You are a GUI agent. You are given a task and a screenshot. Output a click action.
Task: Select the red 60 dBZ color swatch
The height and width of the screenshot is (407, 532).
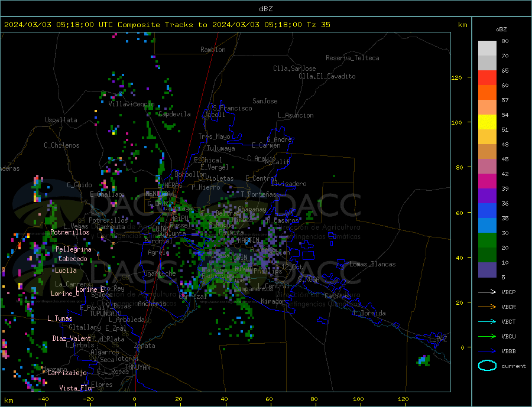point(487,77)
